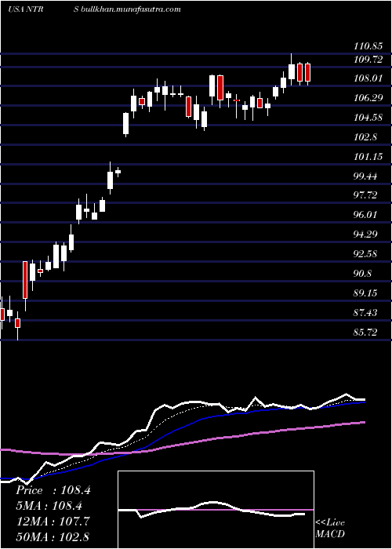Select the 101.15 price level label
The image size is (392, 549).
pos(366,157)
